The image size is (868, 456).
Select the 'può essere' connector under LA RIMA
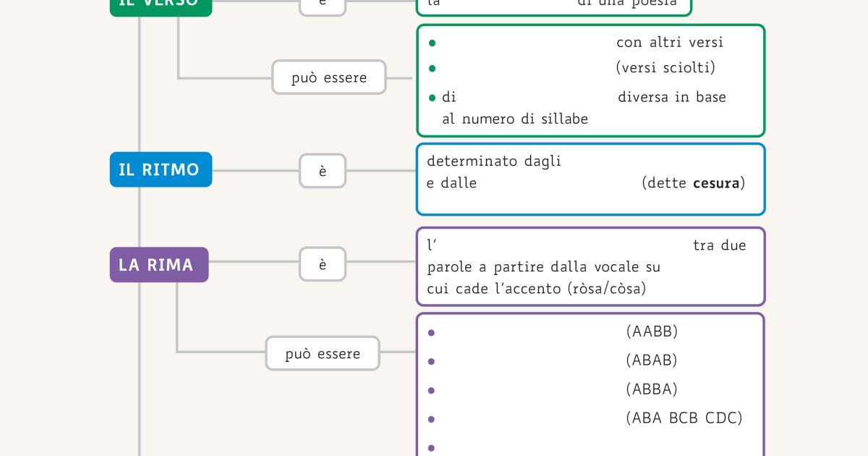pyautogui.click(x=323, y=354)
